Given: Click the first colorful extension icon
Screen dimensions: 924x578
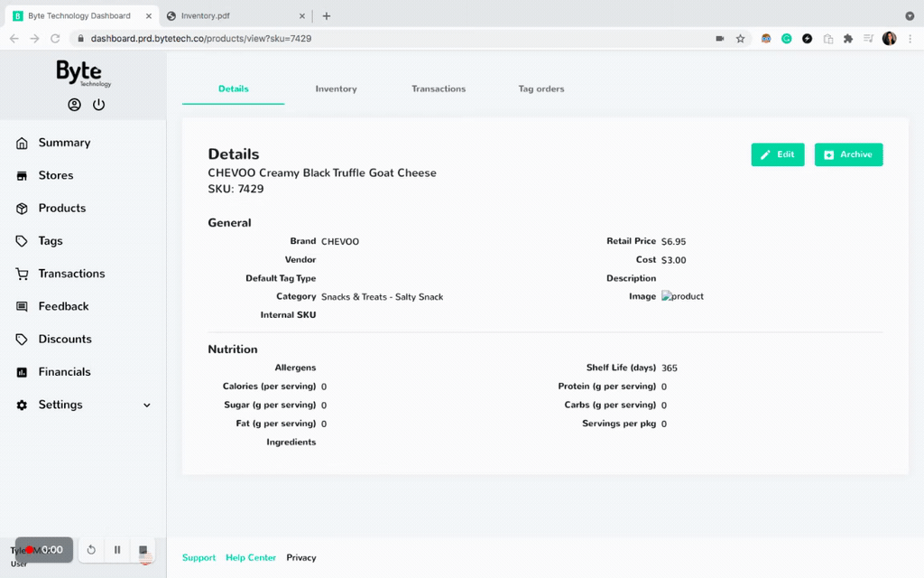Looking at the screenshot, I should point(766,38).
